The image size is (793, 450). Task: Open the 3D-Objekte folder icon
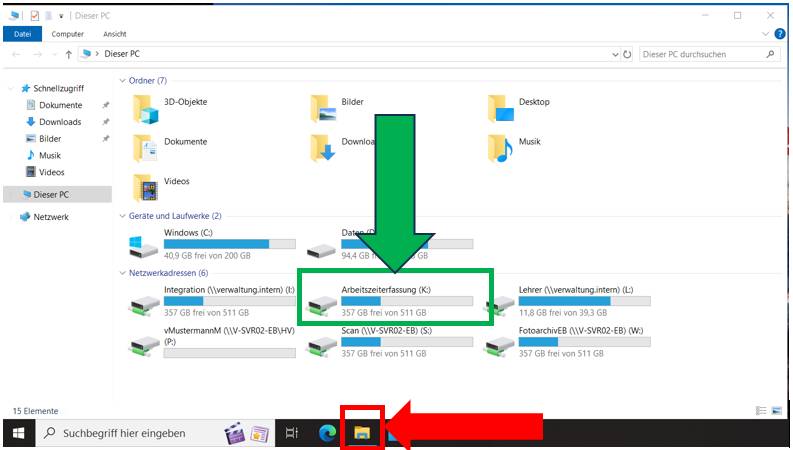147,108
